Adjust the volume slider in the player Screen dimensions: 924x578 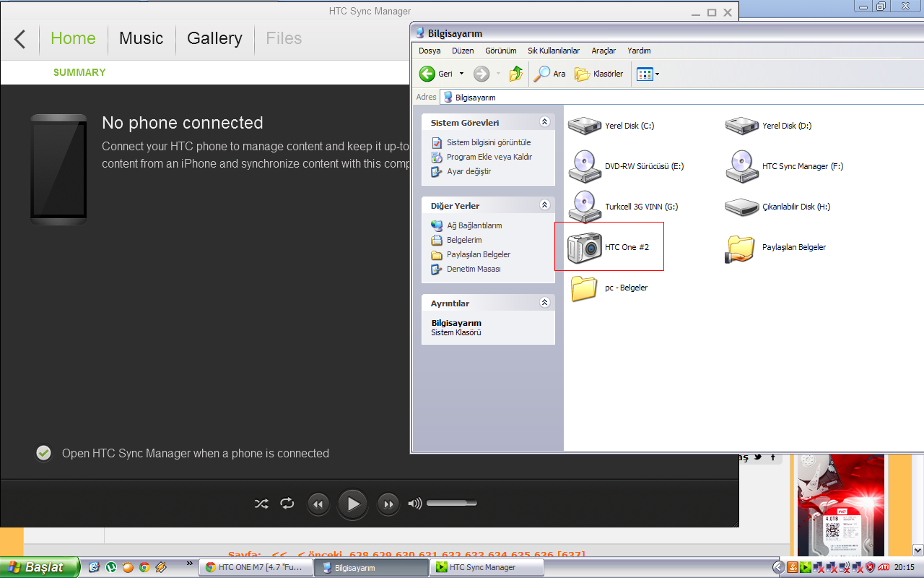coord(452,504)
